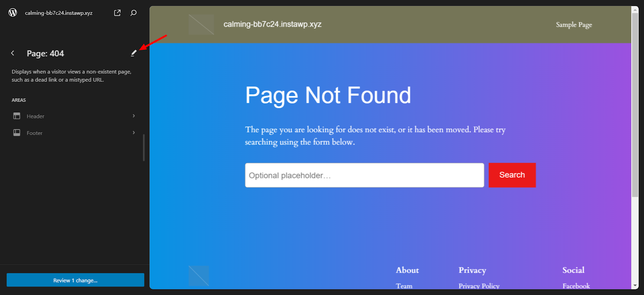Expand the Header area chevron
The image size is (644, 295).
click(134, 116)
